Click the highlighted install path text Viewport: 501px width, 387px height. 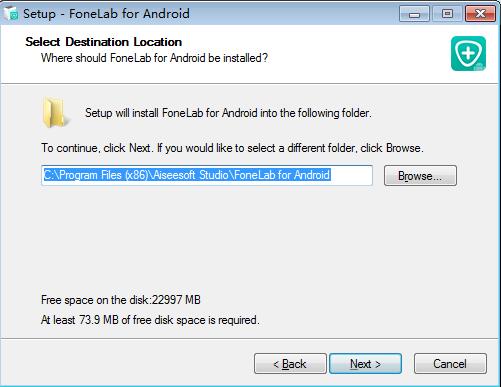(x=187, y=175)
